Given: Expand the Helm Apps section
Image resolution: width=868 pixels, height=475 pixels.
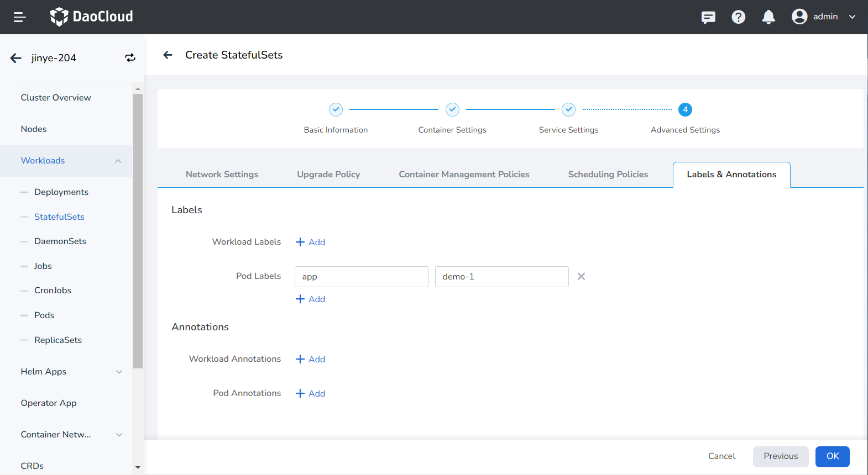Looking at the screenshot, I should [119, 372].
